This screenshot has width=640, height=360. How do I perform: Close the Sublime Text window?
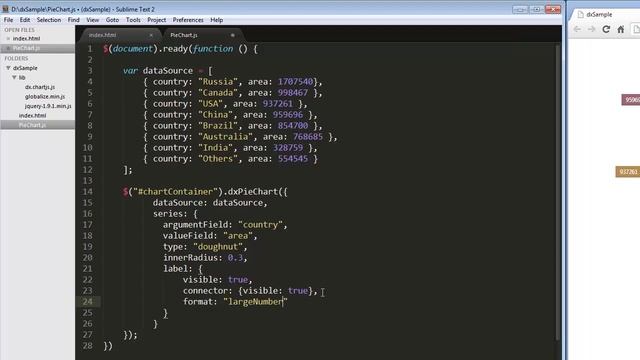pyautogui.click(x=553, y=9)
